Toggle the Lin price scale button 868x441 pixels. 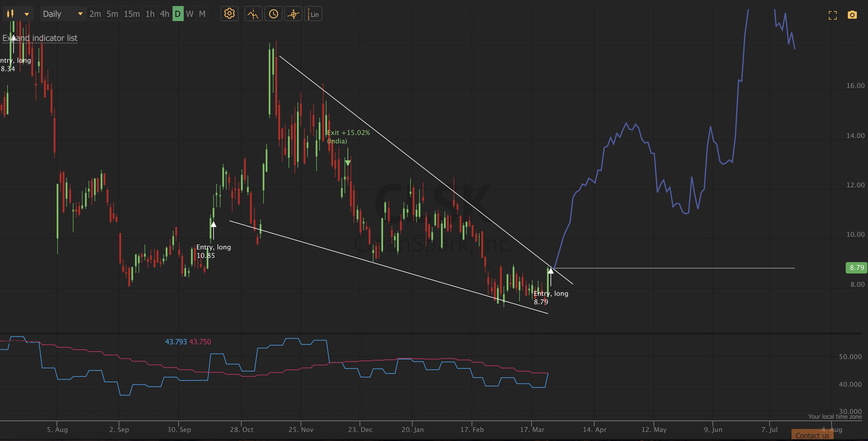(313, 14)
